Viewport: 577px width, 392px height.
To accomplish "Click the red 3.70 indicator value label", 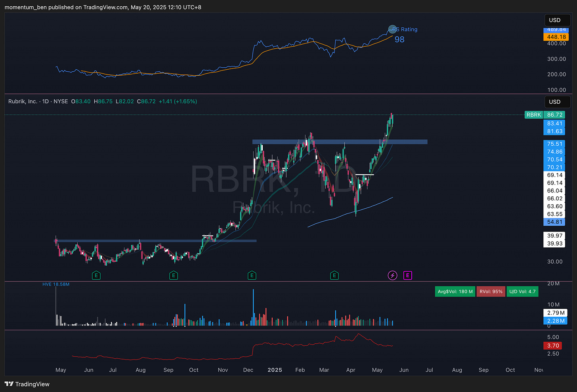I will [553, 346].
